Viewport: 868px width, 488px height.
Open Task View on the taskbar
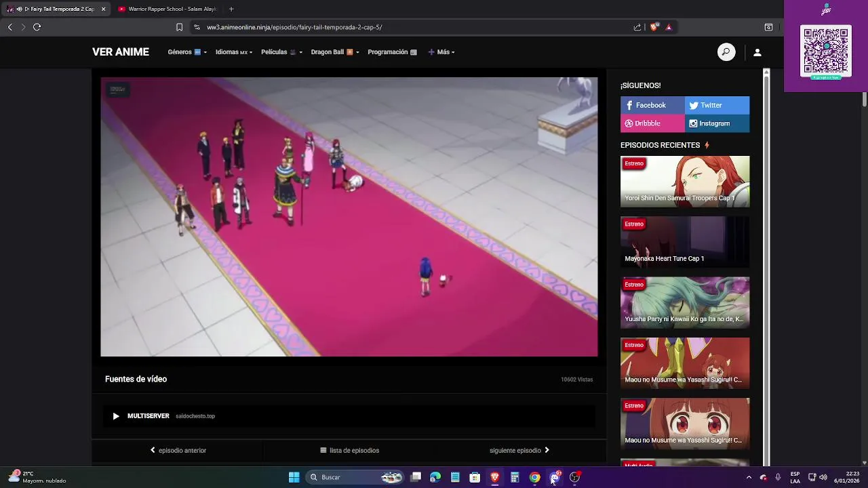click(416, 477)
